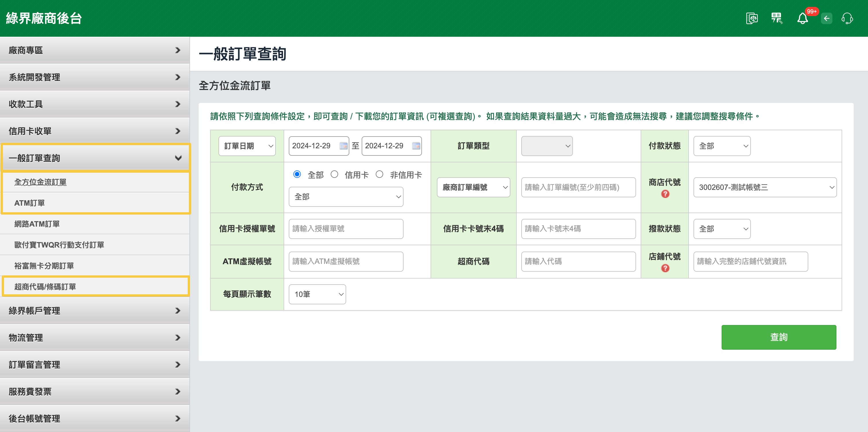Viewport: 868px width, 432px height.
Task: Click the ECPay 界pay logo icon
Action: click(777, 18)
